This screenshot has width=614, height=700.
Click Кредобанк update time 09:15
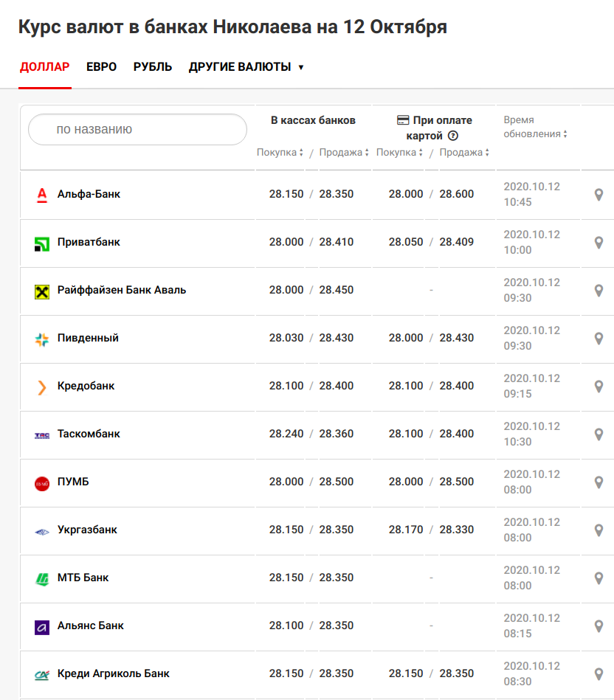(x=517, y=394)
